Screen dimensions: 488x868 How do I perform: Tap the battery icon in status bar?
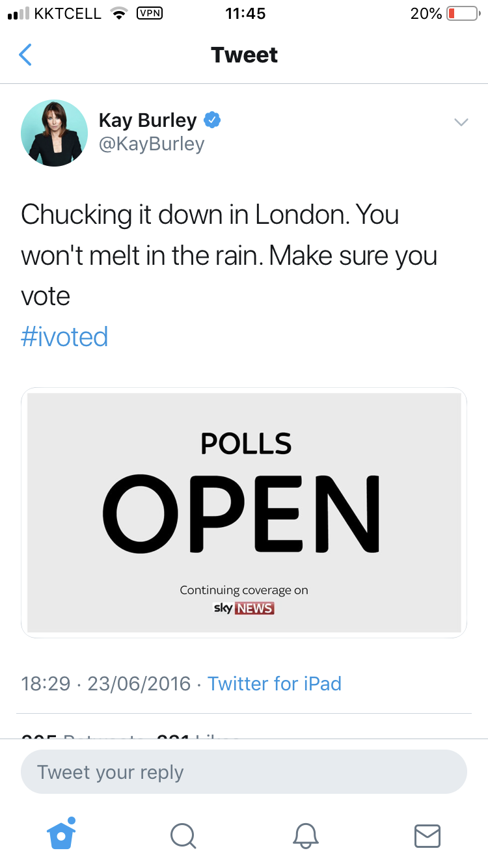[x=462, y=14]
